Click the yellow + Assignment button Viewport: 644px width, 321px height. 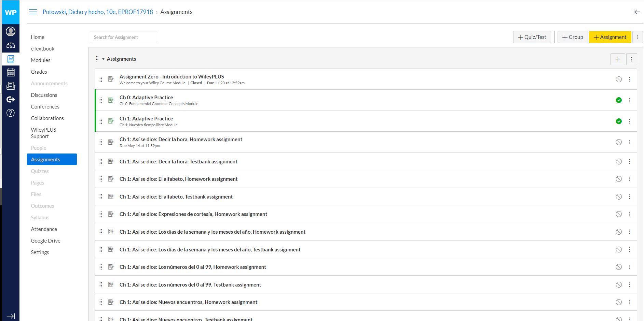click(x=610, y=37)
